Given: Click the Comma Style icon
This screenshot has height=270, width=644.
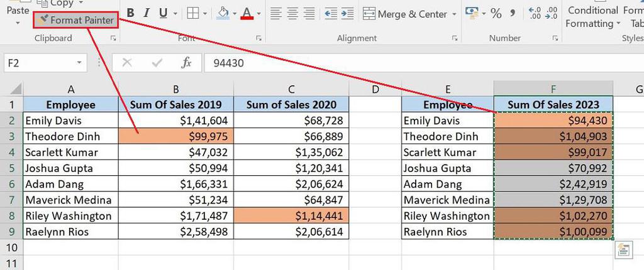Looking at the screenshot, I should tap(512, 13).
